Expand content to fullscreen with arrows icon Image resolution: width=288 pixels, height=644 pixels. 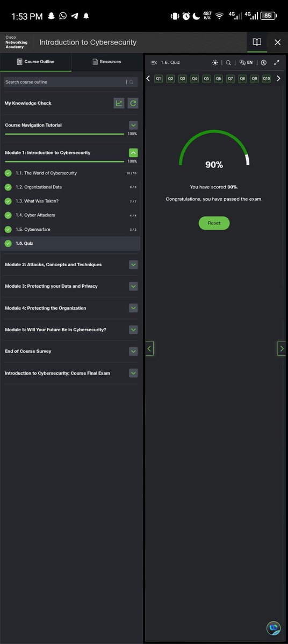(x=277, y=63)
